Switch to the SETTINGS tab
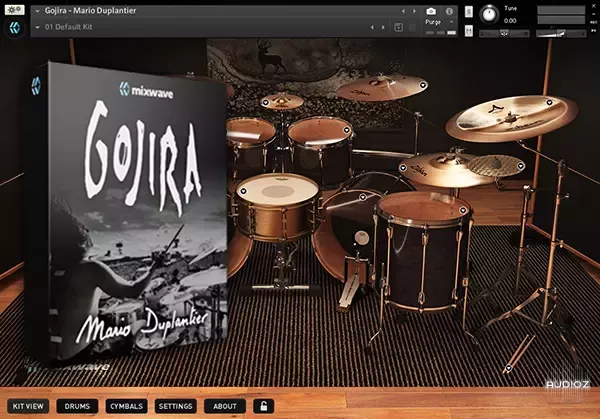 (176, 406)
